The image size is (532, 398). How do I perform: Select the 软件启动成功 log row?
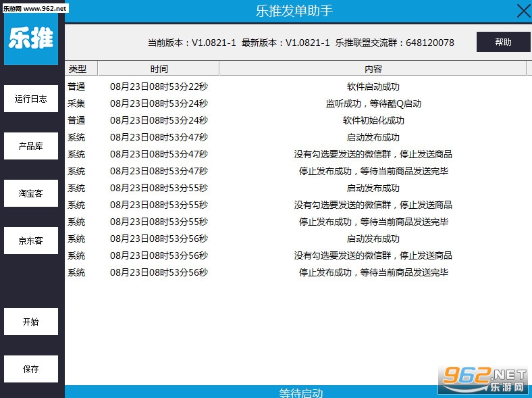(x=298, y=86)
